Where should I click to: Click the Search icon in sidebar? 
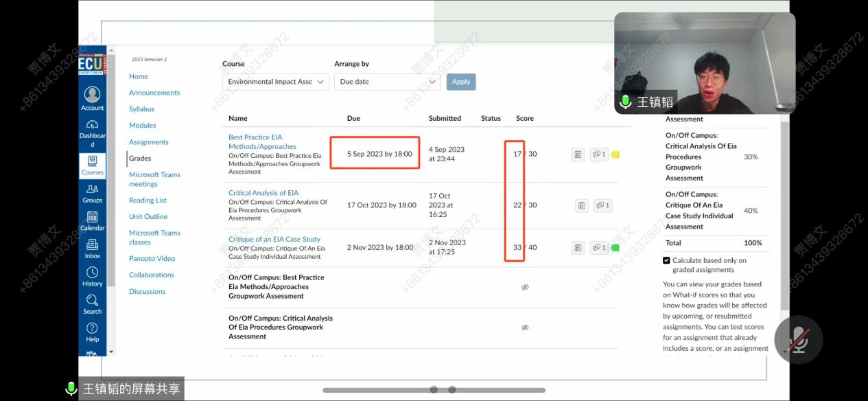click(x=92, y=304)
